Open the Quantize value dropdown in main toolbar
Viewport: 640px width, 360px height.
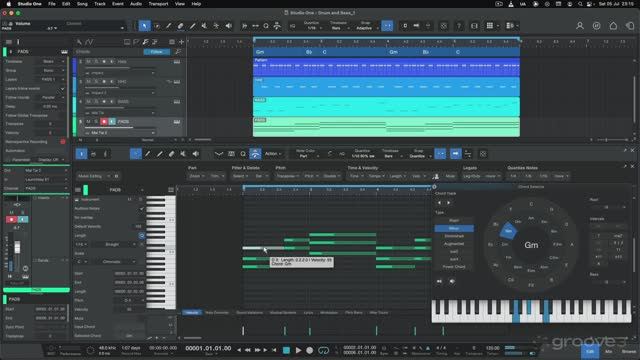tap(313, 28)
